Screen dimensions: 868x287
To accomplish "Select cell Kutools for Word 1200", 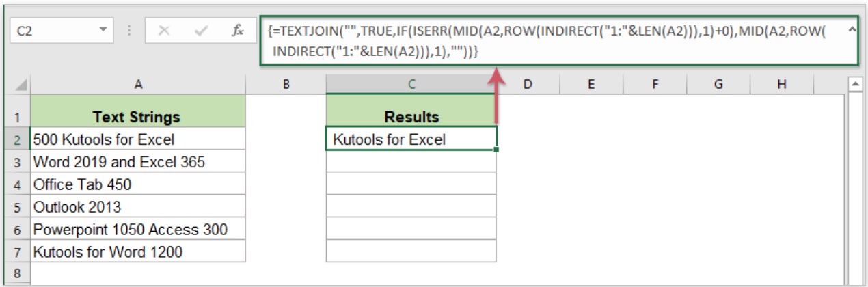I will coord(138,251).
